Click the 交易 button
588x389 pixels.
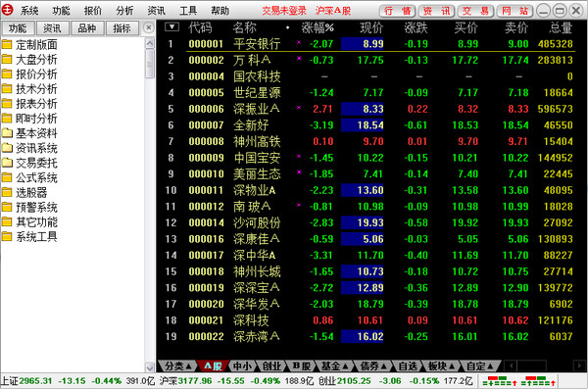click(475, 11)
